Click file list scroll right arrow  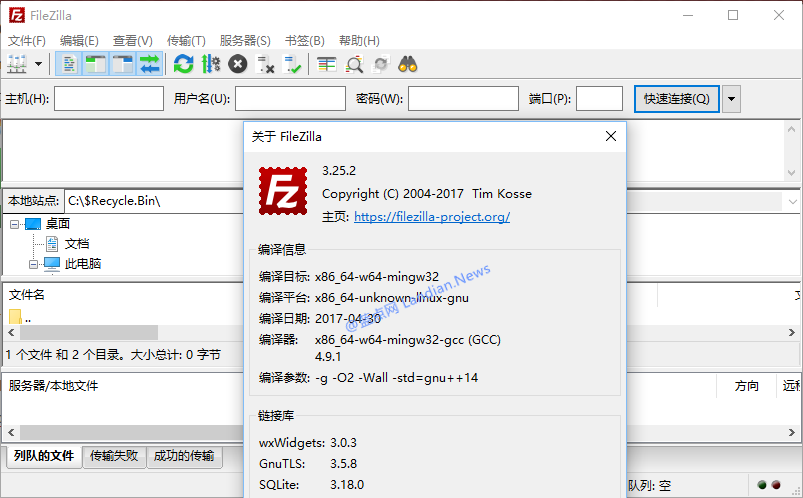[792, 333]
